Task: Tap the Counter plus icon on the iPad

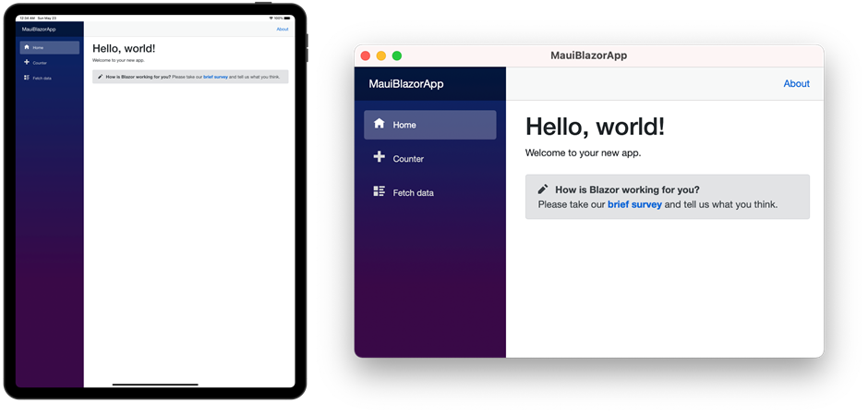Action: tap(27, 62)
